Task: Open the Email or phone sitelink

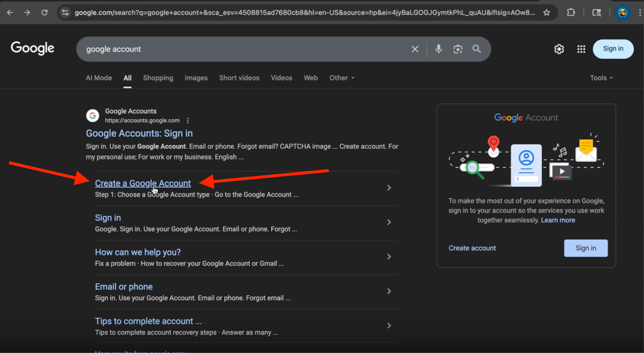Action: (x=124, y=287)
